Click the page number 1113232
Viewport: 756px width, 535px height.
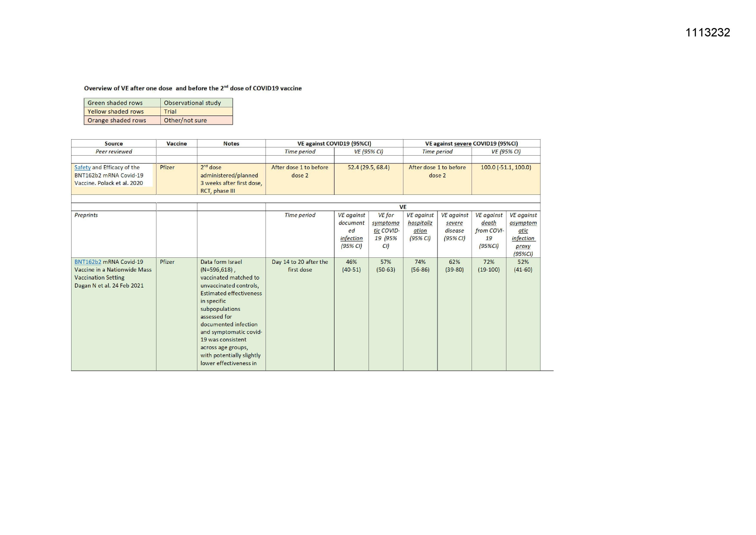pos(707,33)
